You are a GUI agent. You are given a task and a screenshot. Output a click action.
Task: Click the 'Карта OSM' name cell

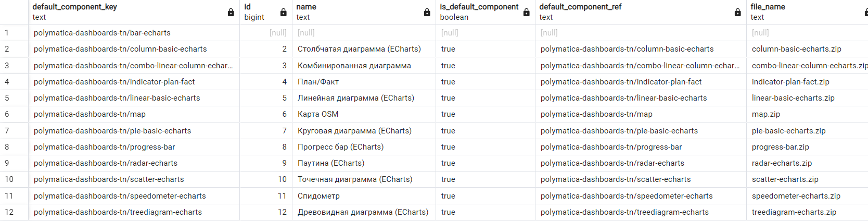pos(318,114)
